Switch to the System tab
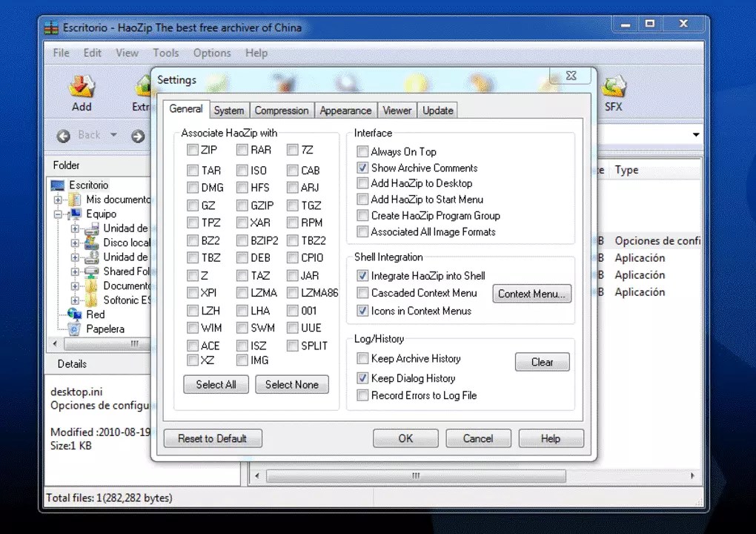756x534 pixels. (229, 111)
